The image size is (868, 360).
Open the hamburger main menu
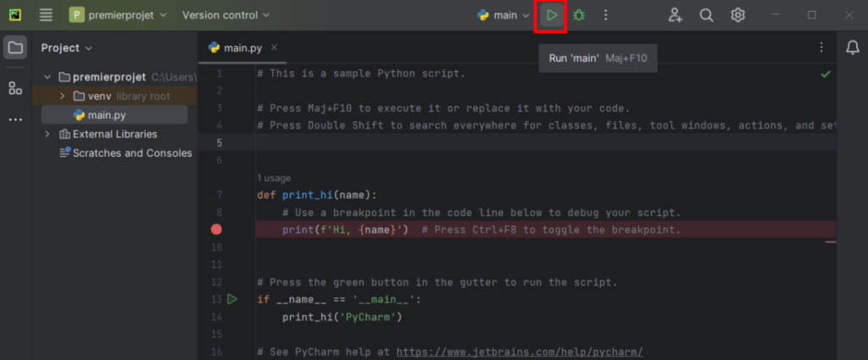tap(46, 15)
